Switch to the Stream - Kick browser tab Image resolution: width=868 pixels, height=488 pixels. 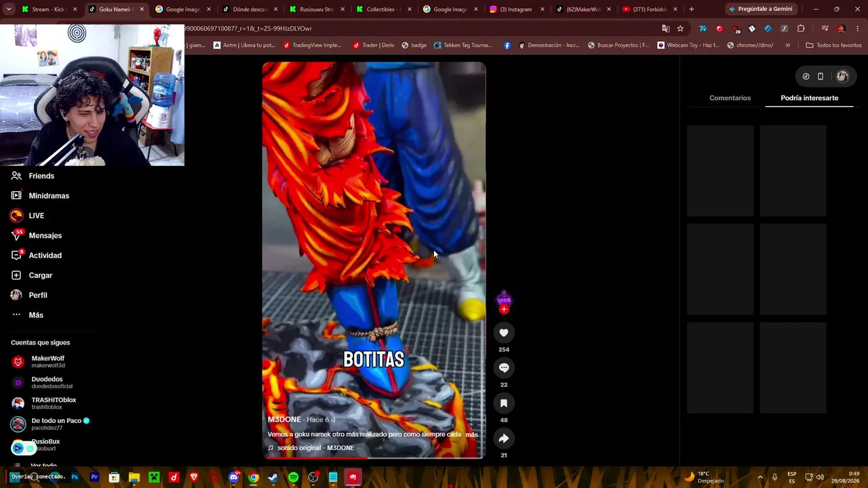click(49, 9)
